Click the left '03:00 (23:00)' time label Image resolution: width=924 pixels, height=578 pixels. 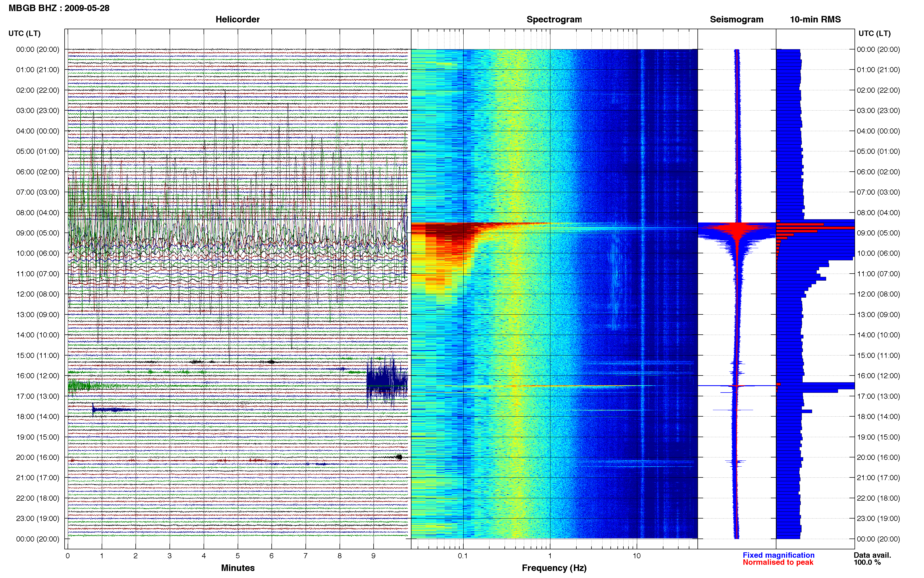[38, 111]
